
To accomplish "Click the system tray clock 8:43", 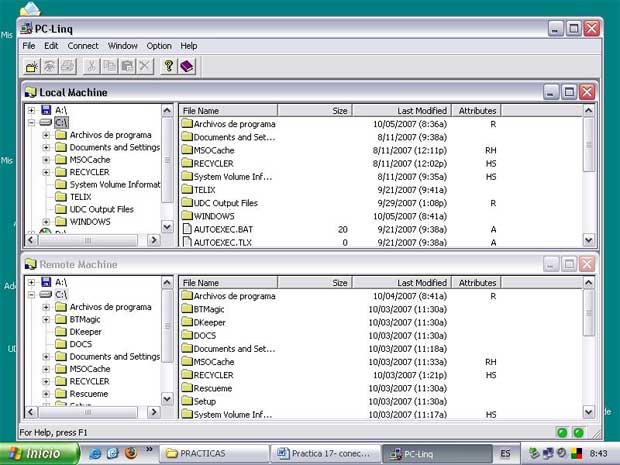I will click(x=598, y=454).
